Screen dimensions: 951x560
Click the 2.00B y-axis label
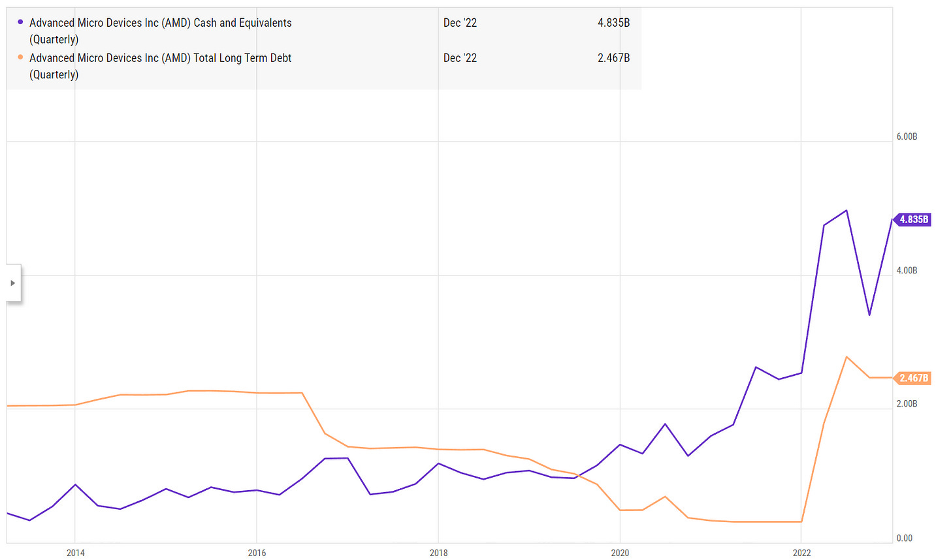[x=907, y=404]
